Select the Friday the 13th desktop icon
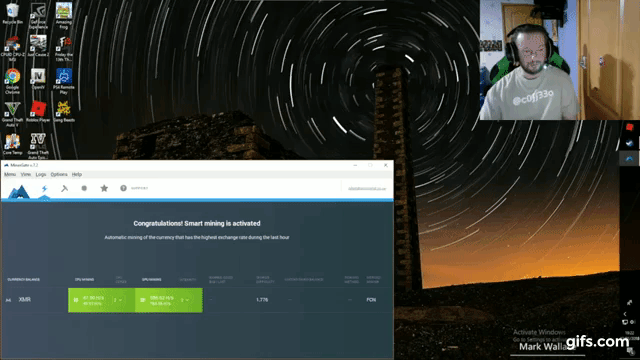 [64, 49]
